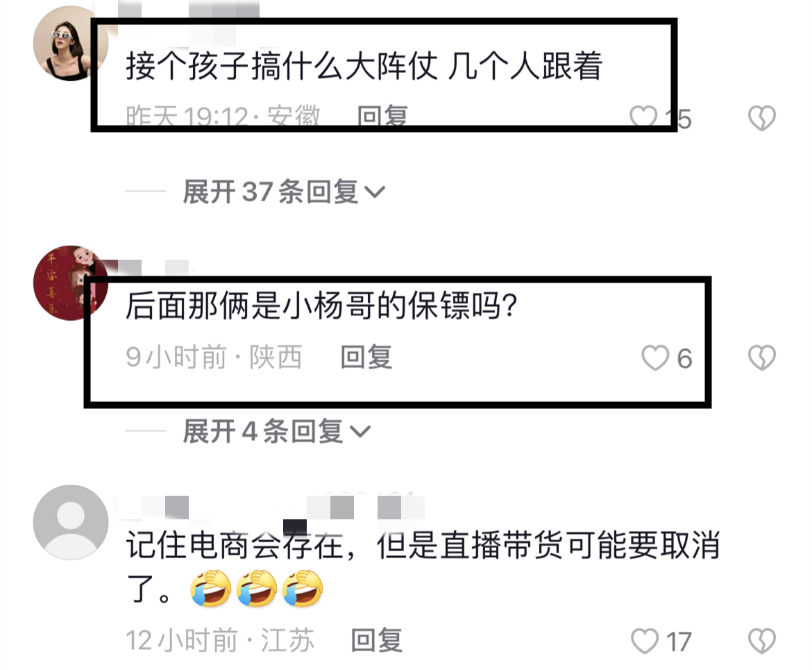Reply to the 安徽 comment
812x670 pixels.
pos(382,117)
